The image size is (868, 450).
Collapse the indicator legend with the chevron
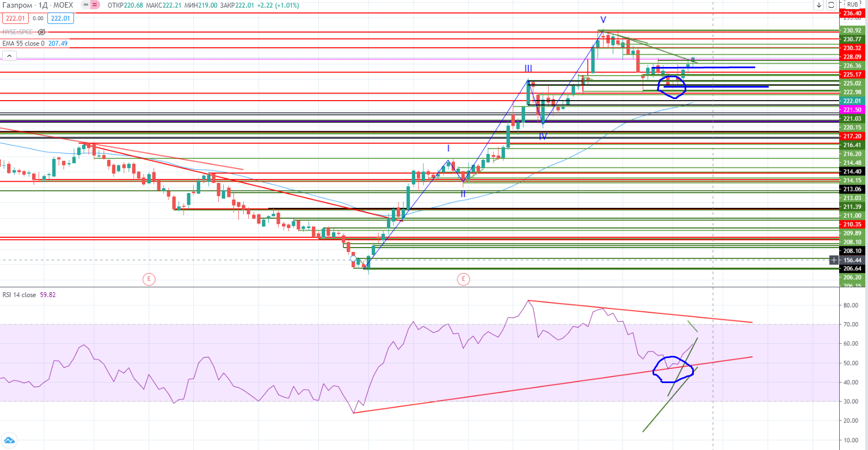pos(9,56)
